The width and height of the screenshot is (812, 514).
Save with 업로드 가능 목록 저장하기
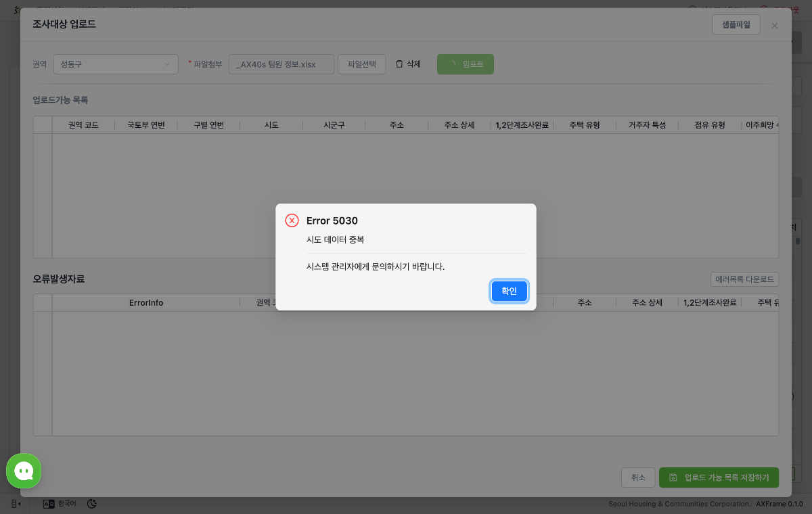pos(719,477)
